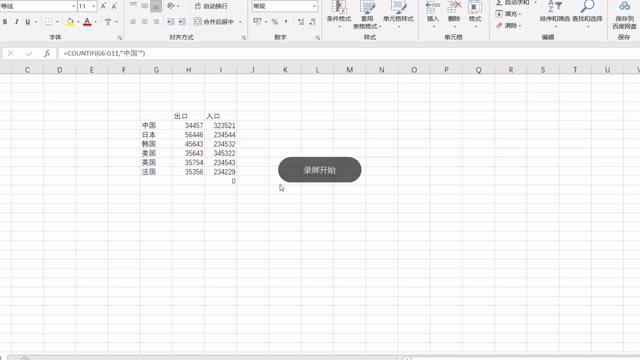Open the font name combo box

(x=38, y=6)
